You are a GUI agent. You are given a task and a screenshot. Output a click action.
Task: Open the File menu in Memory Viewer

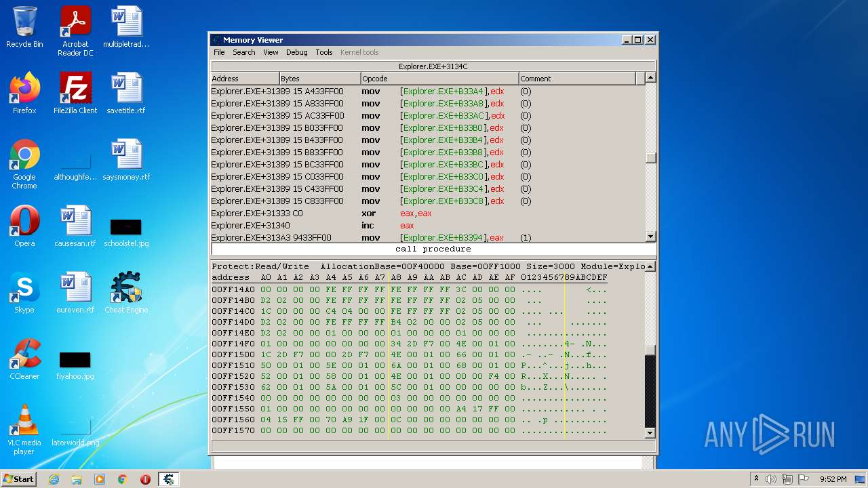(219, 52)
